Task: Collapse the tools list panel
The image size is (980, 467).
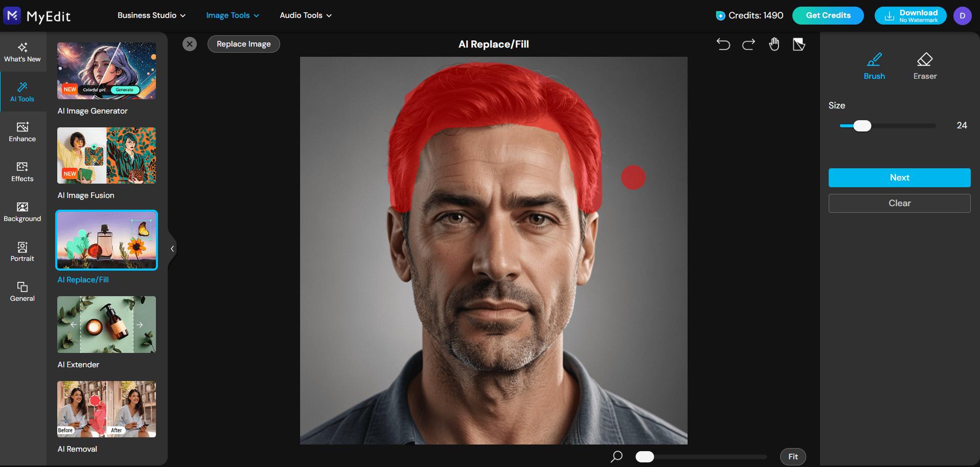Action: [172, 249]
